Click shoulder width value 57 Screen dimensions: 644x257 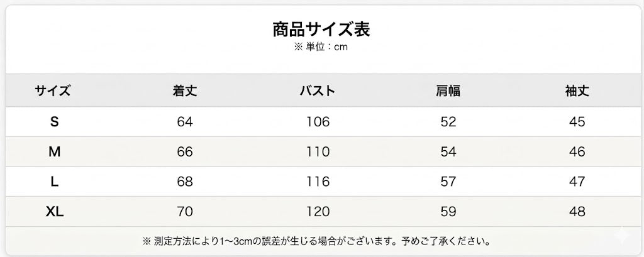coord(448,182)
